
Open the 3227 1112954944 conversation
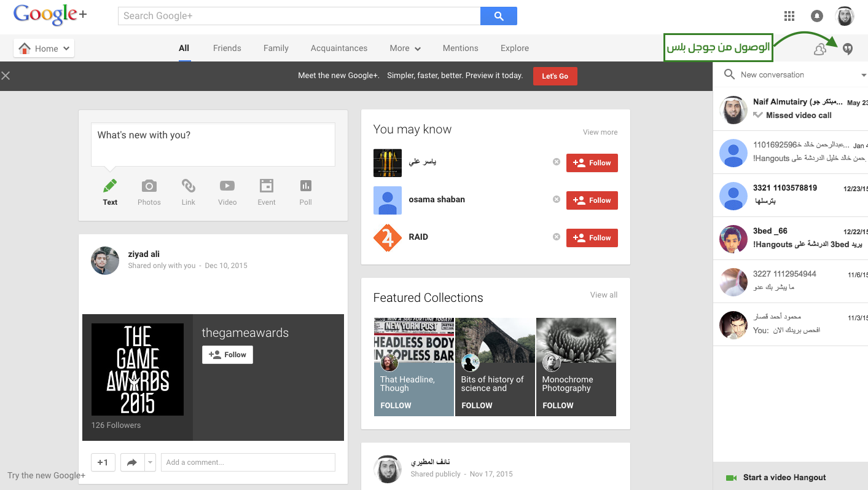(x=791, y=281)
